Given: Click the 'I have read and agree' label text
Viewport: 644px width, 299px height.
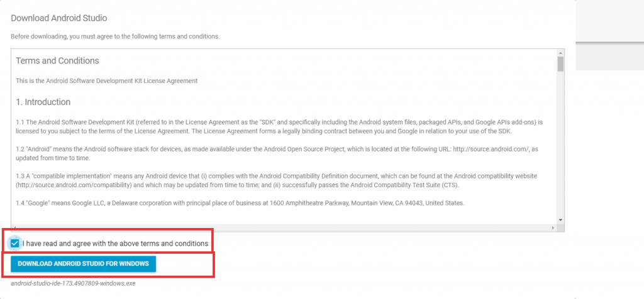Looking at the screenshot, I should tap(115, 243).
